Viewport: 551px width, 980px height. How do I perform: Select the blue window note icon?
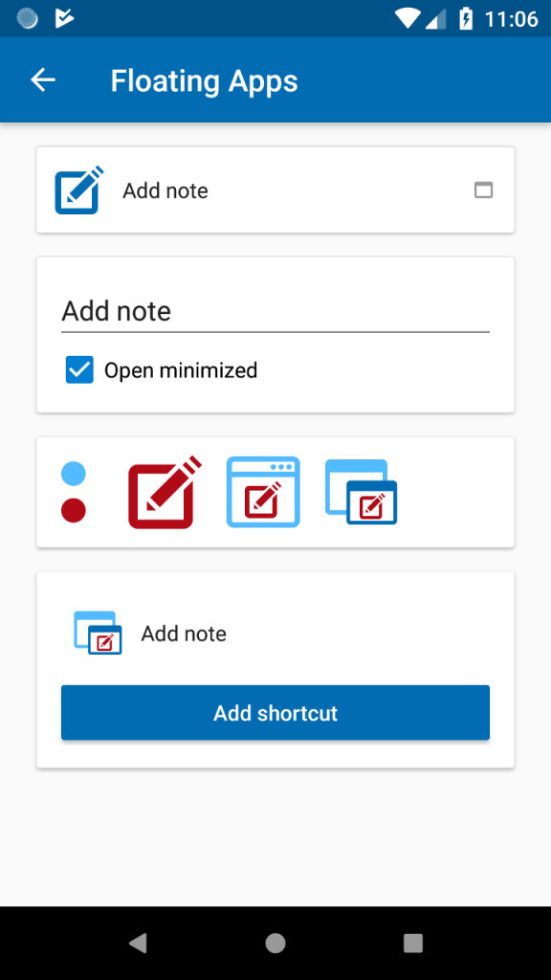[x=262, y=492]
